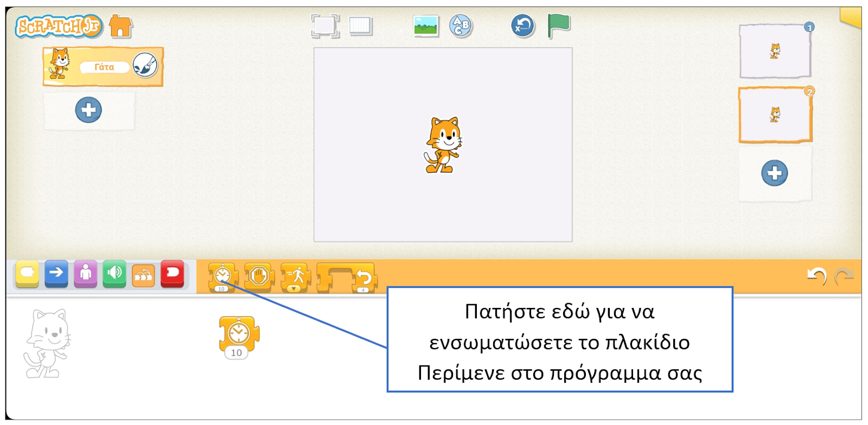Switch to full screen presentation mode
Screen dimensions: 868x425
(x=325, y=25)
